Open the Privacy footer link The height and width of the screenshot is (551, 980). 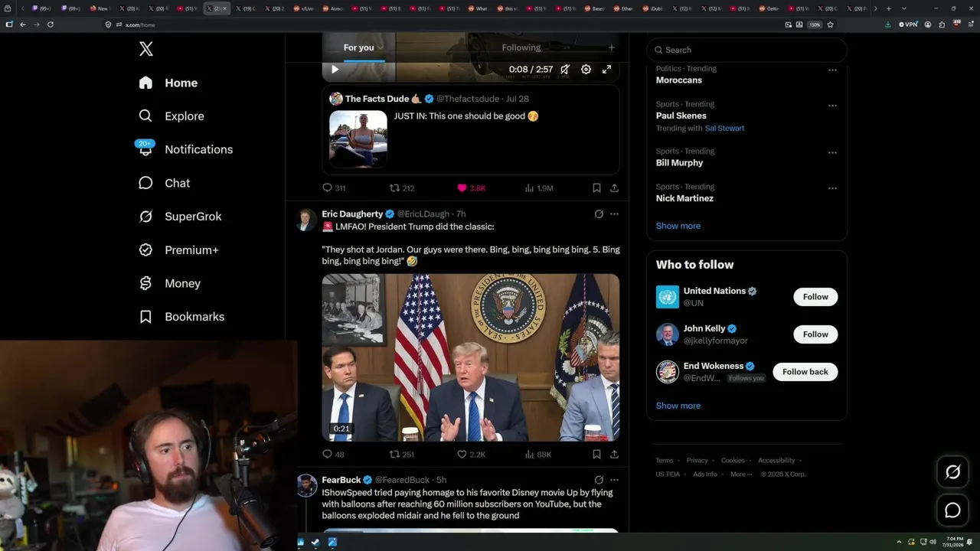[697, 461]
